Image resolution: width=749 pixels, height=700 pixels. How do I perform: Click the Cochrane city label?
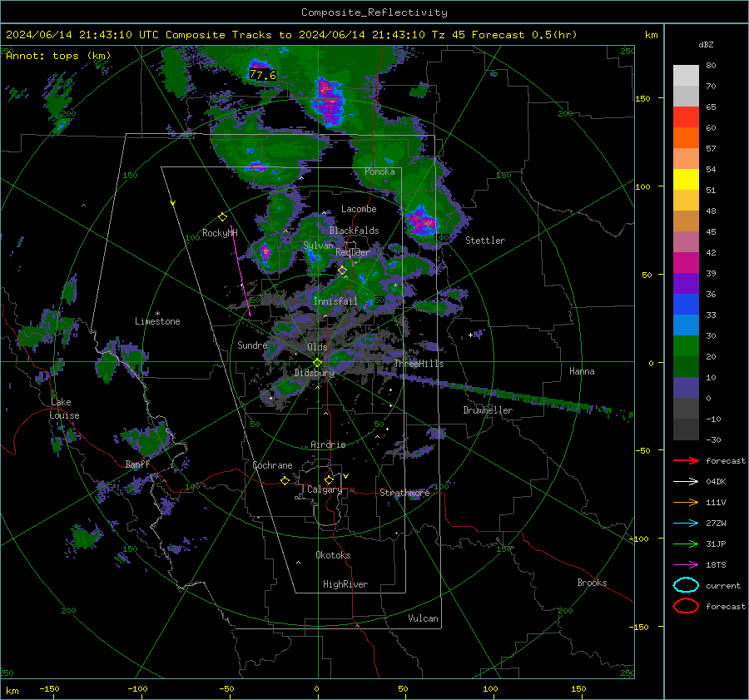click(272, 465)
